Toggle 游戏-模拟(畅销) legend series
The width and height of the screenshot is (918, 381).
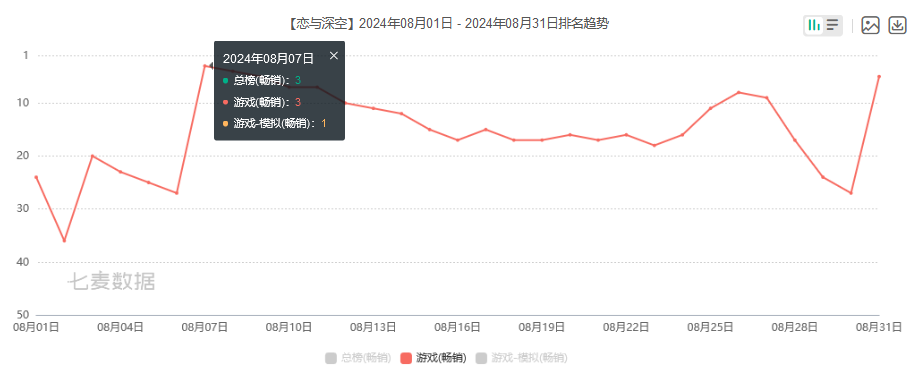[521, 358]
